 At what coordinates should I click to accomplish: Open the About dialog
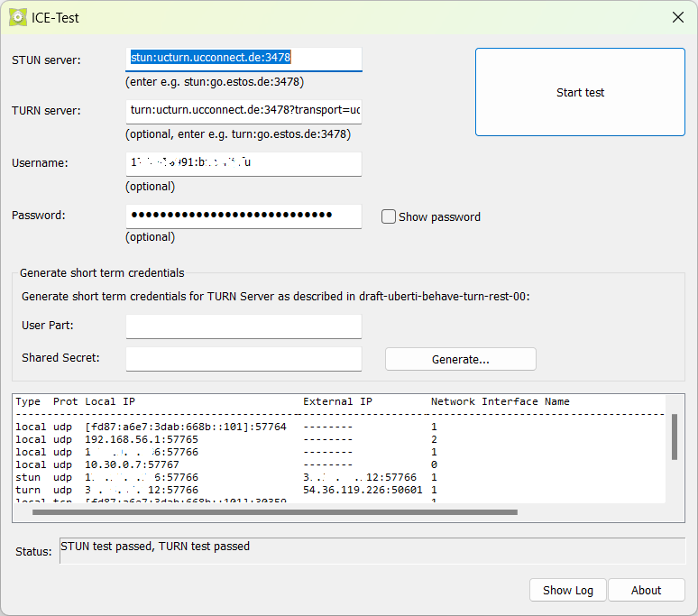click(x=646, y=590)
